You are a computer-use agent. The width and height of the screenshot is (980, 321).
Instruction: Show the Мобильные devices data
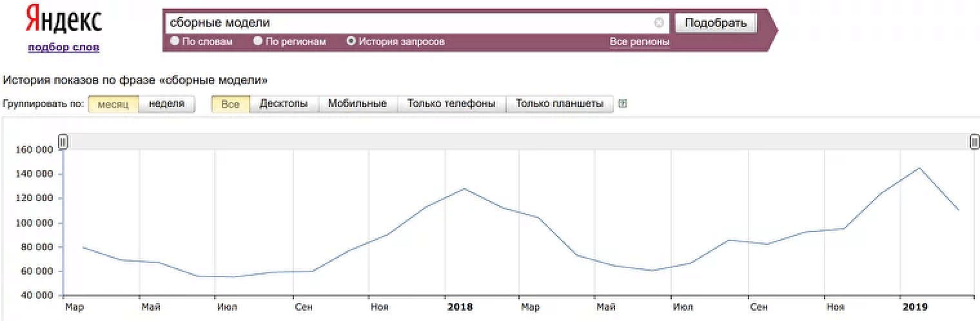(357, 104)
